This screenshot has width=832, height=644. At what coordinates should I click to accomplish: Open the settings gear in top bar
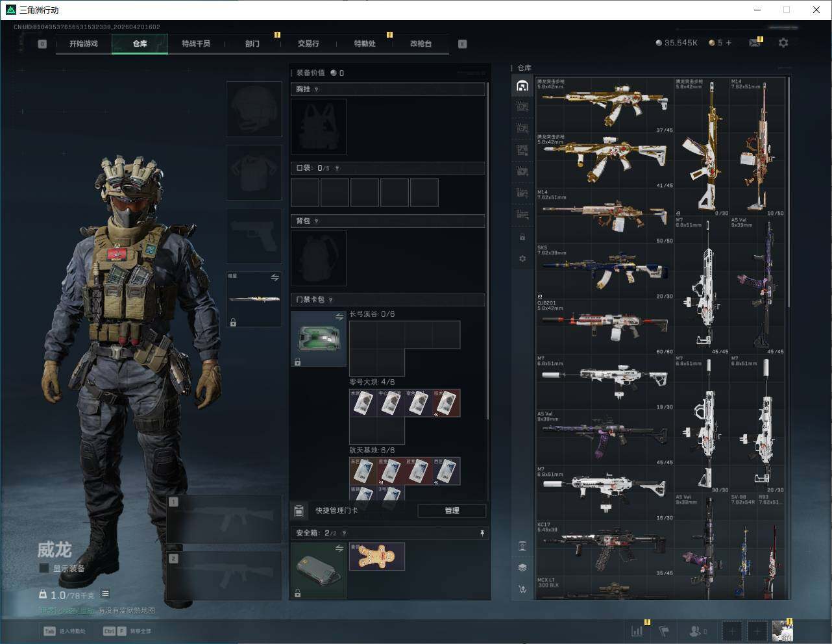tap(783, 43)
